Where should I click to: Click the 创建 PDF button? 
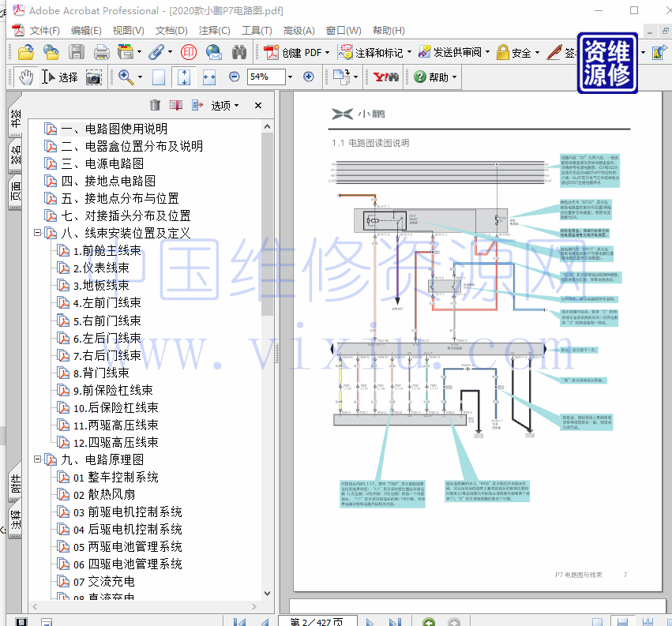294,53
